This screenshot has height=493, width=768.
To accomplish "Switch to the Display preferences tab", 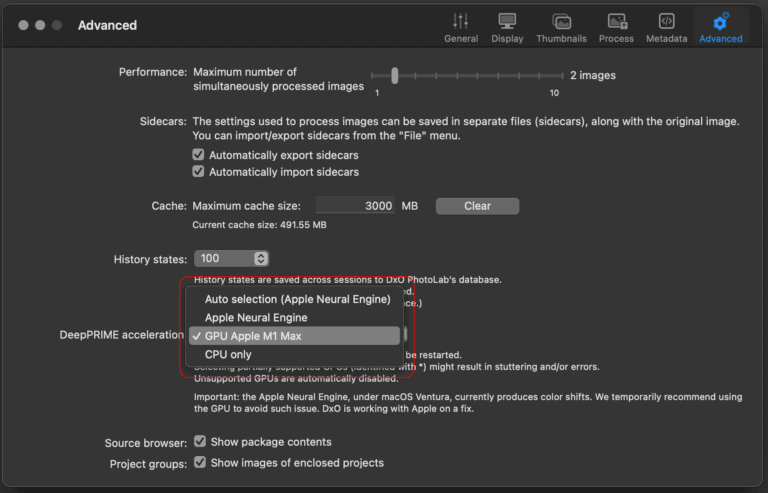I will coord(507,27).
